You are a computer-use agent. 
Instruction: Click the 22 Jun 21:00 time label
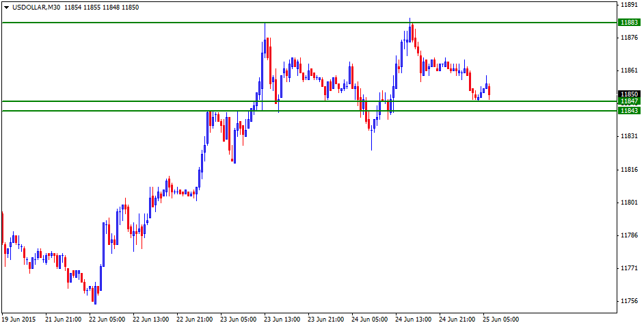(x=196, y=320)
